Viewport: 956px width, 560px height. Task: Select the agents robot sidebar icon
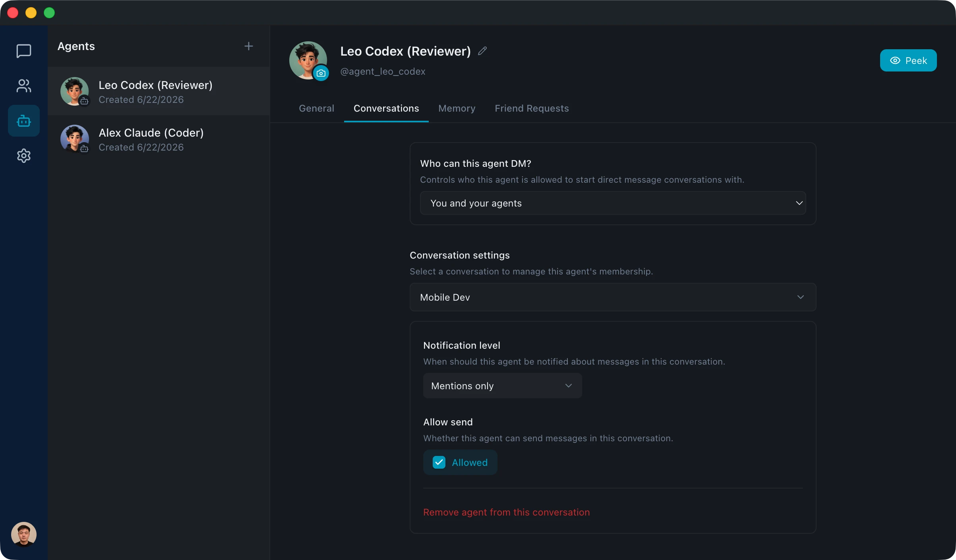24,121
